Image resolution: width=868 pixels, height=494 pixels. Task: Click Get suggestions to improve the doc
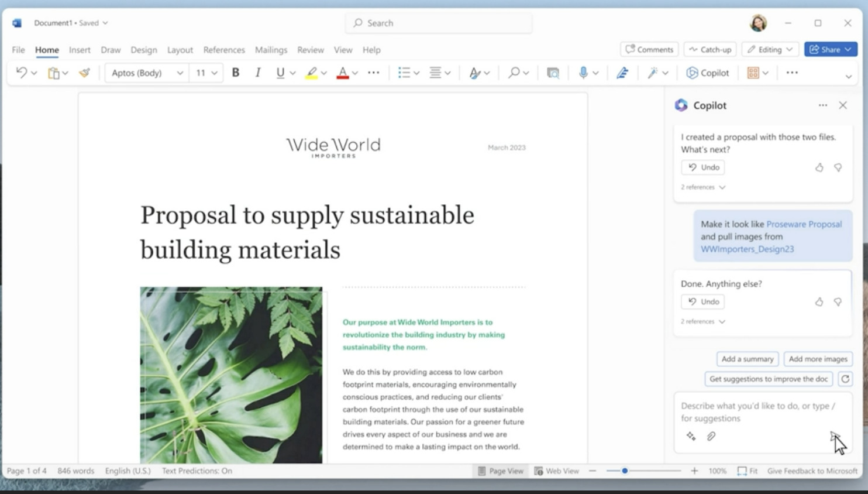point(769,379)
